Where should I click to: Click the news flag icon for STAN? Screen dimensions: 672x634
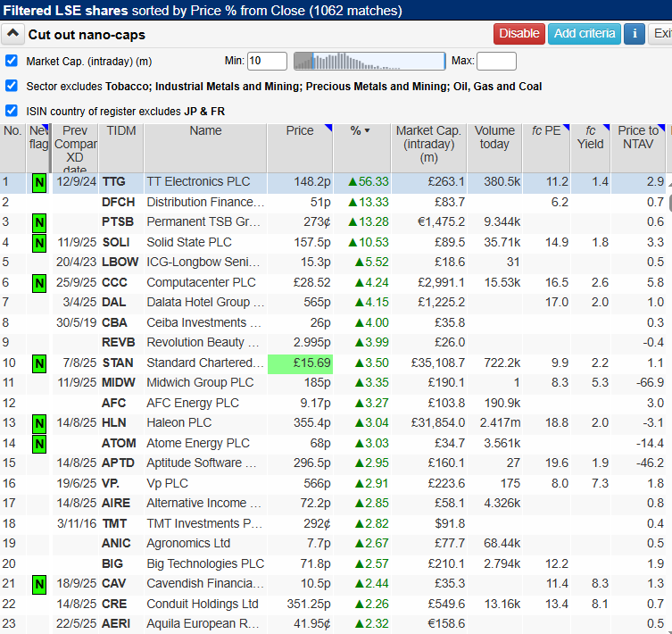pos(39,363)
